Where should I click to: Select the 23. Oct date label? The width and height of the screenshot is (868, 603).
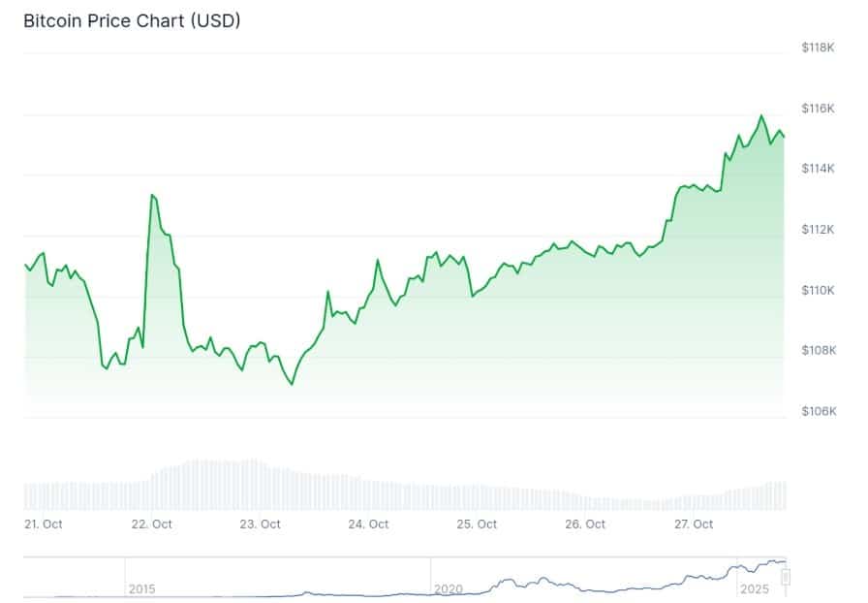(261, 524)
